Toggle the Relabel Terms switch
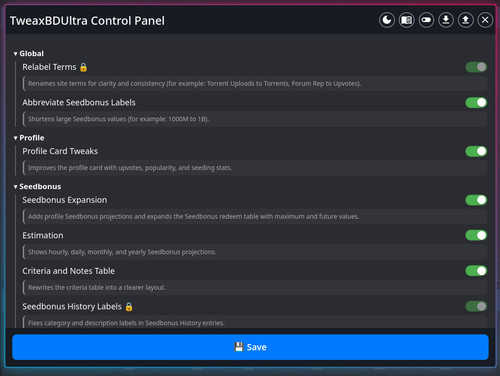The height and width of the screenshot is (376, 500). click(x=476, y=67)
